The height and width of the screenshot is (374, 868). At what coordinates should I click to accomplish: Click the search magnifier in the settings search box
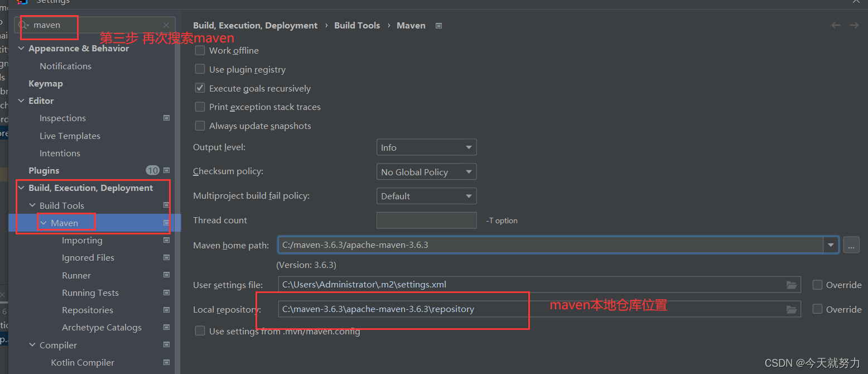24,25
